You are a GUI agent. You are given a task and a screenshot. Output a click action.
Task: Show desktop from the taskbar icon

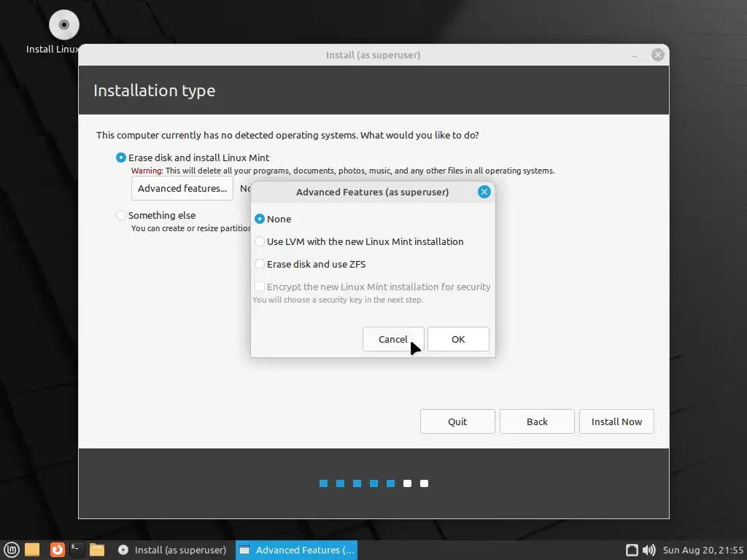click(32, 550)
